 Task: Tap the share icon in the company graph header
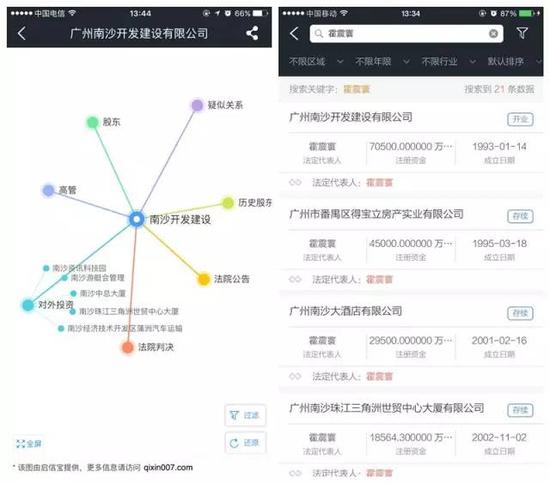252,33
